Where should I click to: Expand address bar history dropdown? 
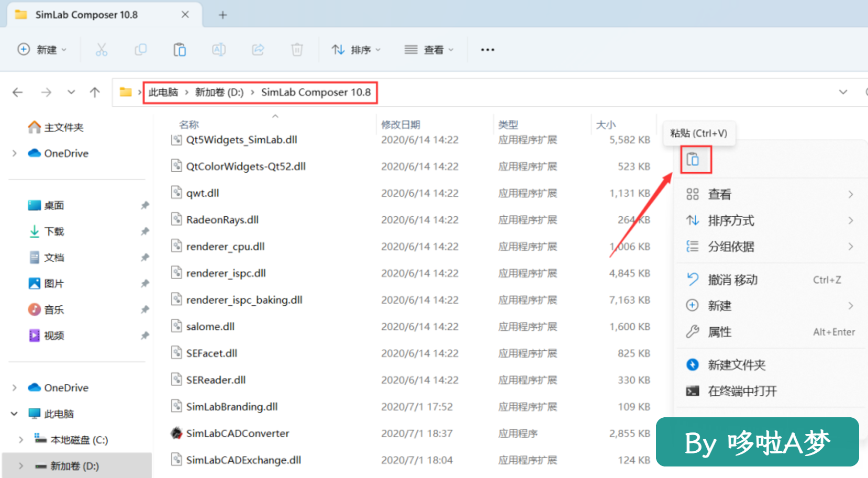coord(843,92)
